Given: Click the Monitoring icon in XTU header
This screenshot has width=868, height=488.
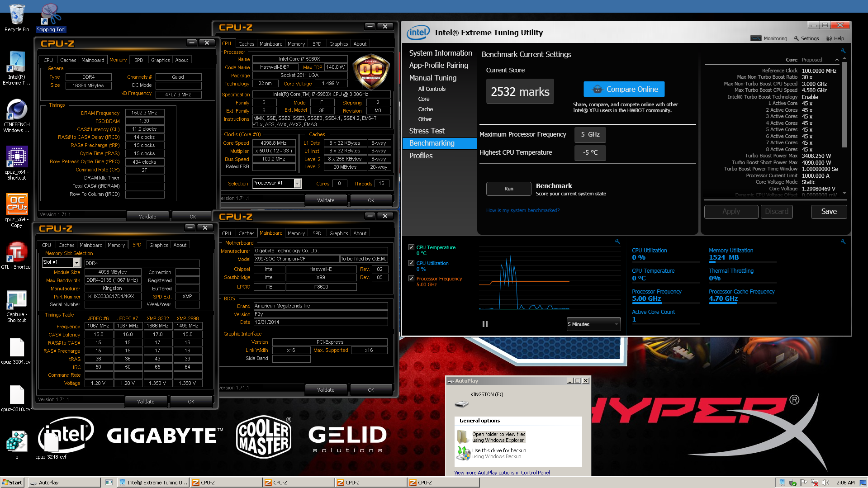Looking at the screenshot, I should point(756,38).
